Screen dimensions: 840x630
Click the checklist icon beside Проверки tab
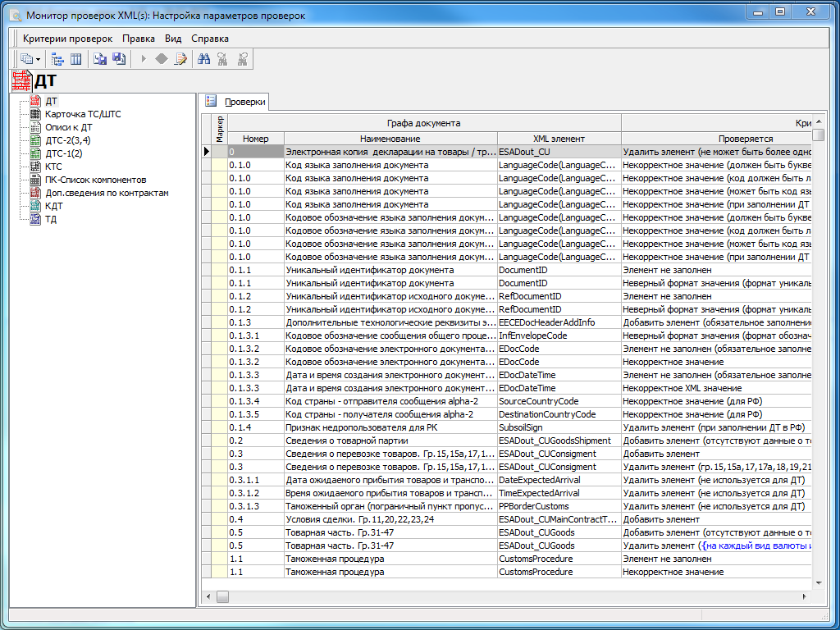[x=211, y=101]
